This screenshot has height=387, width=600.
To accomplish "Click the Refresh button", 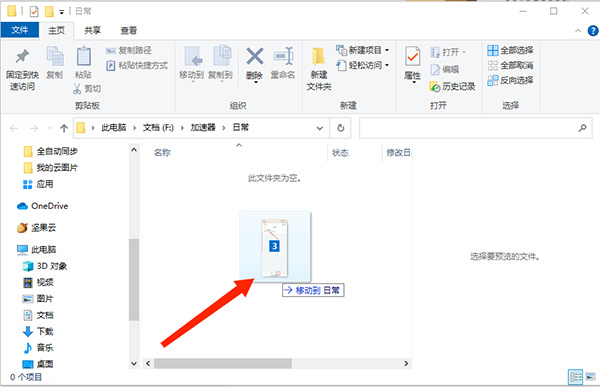I will (341, 128).
